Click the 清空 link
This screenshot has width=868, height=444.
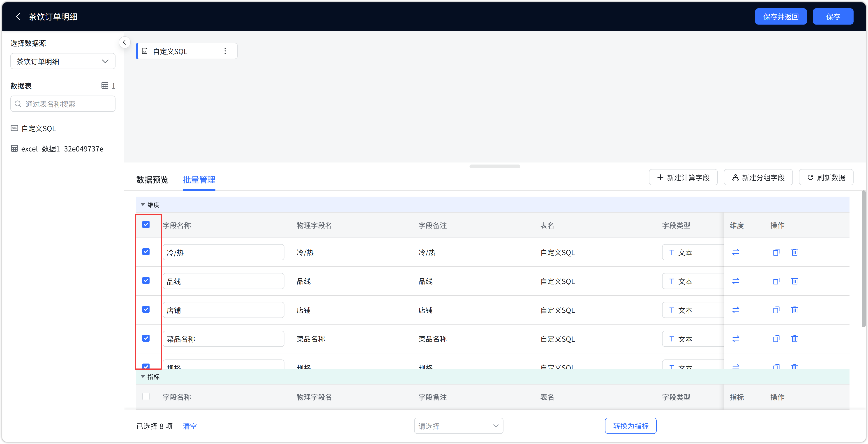[x=190, y=426]
